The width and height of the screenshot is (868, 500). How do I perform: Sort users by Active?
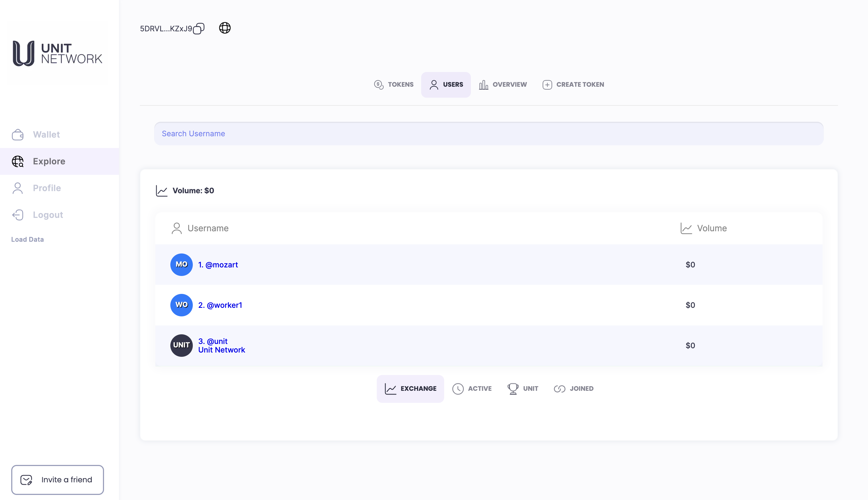pos(472,388)
